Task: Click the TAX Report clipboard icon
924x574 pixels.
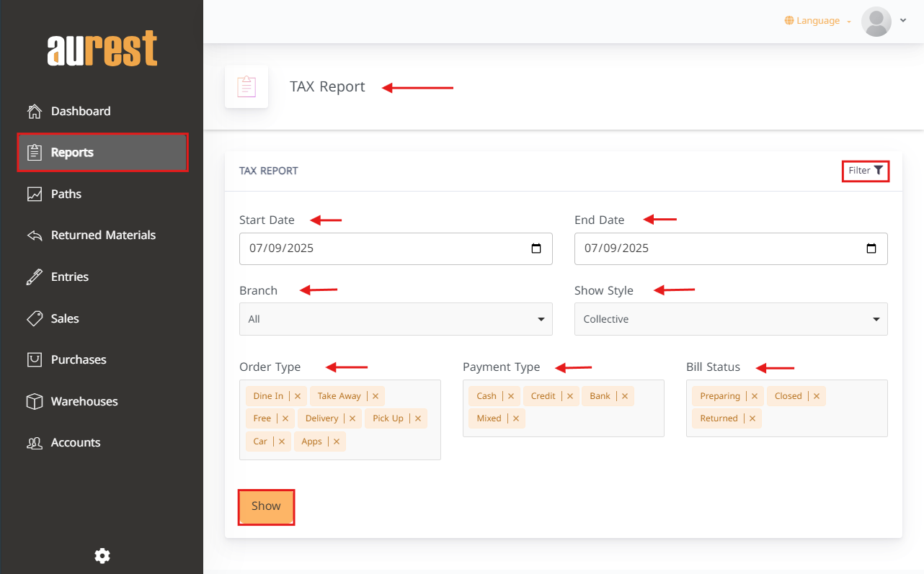Action: coord(246,86)
